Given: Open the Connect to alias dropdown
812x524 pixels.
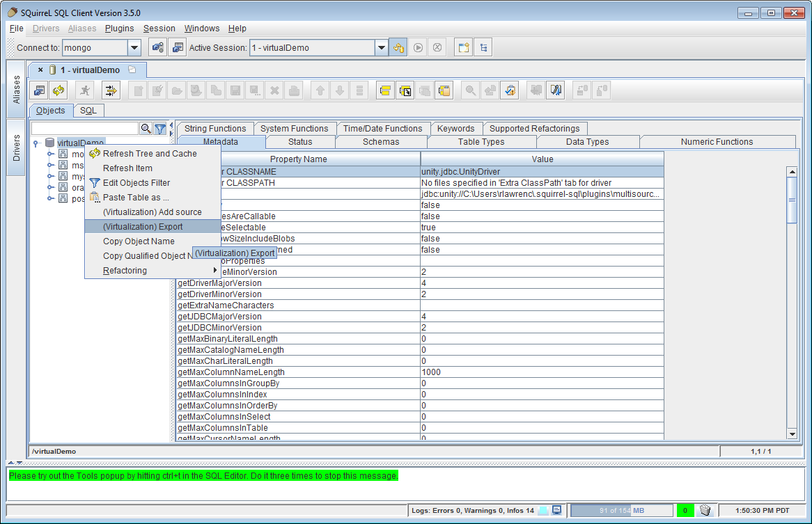Looking at the screenshot, I should pyautogui.click(x=134, y=48).
